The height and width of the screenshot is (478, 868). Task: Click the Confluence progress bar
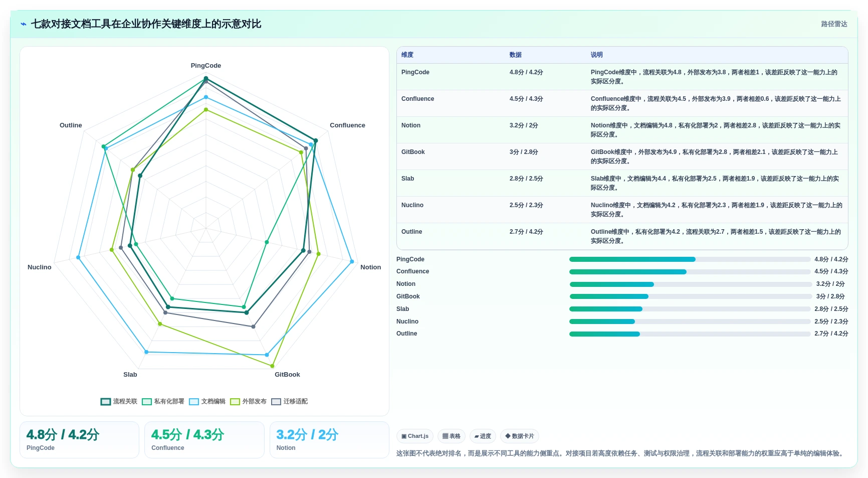pyautogui.click(x=690, y=272)
